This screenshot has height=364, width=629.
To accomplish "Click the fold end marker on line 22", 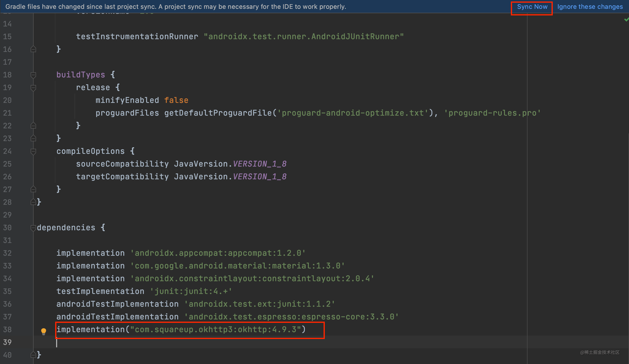I will (x=33, y=125).
